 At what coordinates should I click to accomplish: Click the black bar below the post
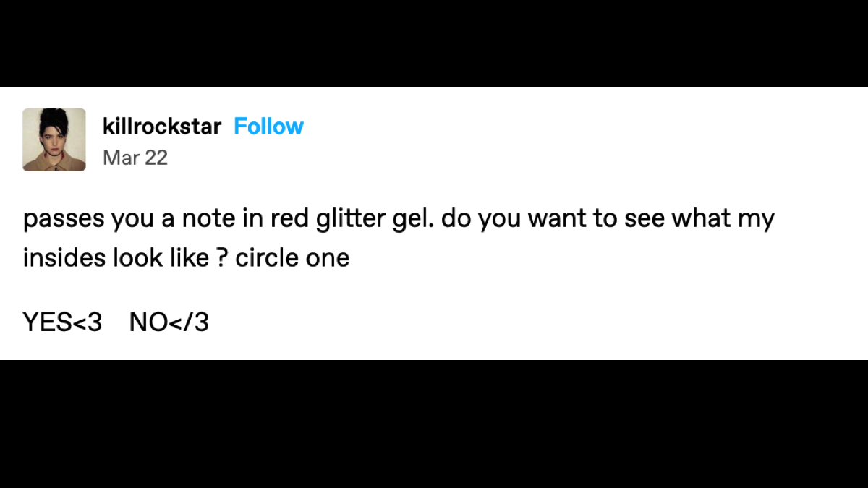[434, 424]
